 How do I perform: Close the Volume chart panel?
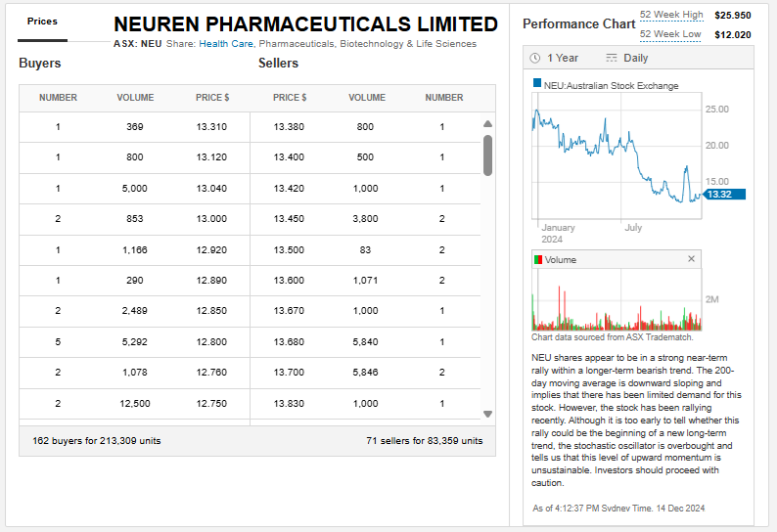[x=692, y=259]
